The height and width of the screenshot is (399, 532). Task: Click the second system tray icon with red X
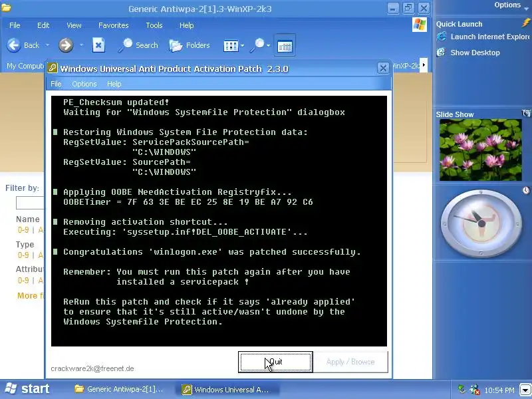[474, 390]
